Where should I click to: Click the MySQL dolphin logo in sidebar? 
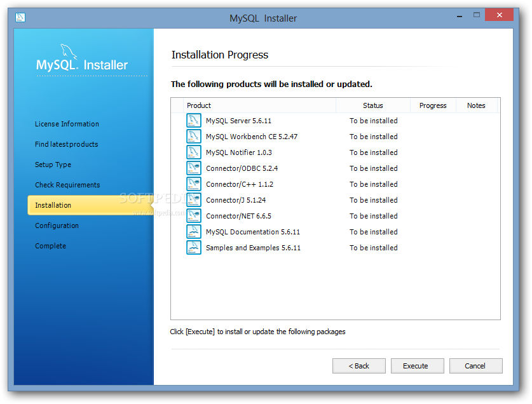point(69,51)
